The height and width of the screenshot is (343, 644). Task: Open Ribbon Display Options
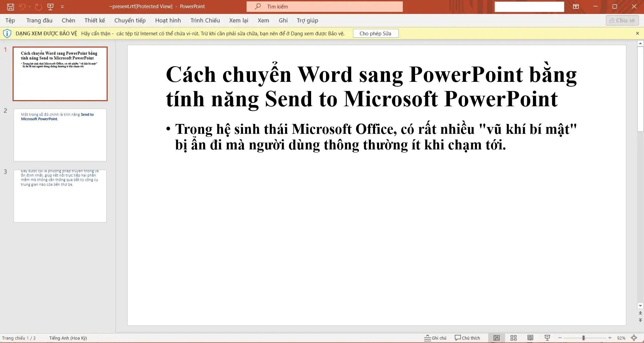coord(576,6)
